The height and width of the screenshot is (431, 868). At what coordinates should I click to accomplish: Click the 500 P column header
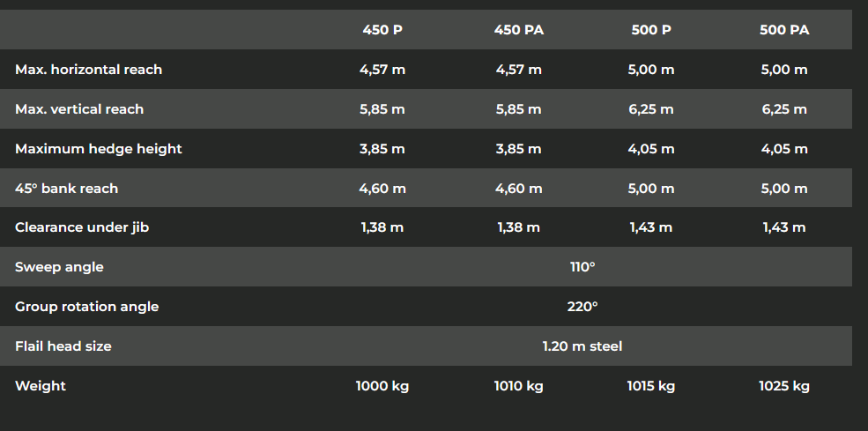[651, 30]
